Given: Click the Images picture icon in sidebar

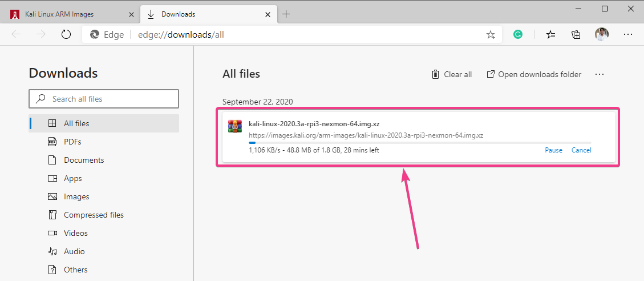Looking at the screenshot, I should (x=52, y=196).
